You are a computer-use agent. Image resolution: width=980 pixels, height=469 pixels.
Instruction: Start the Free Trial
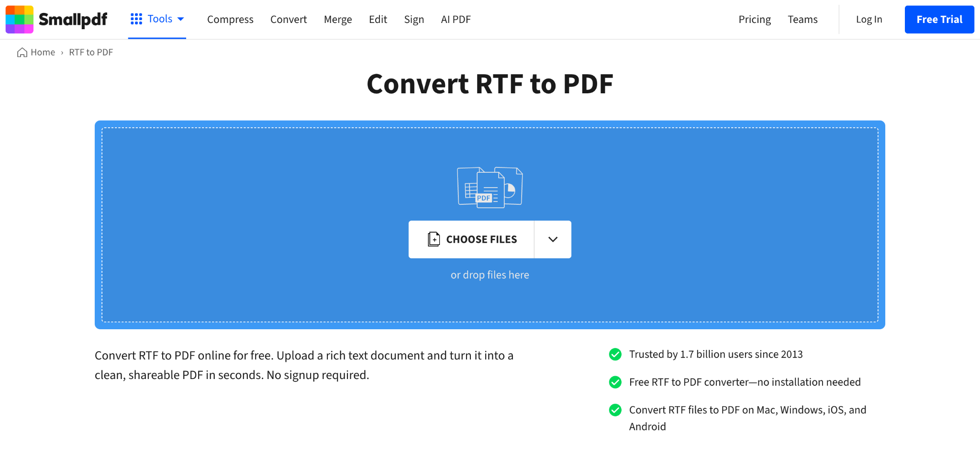pos(939,19)
